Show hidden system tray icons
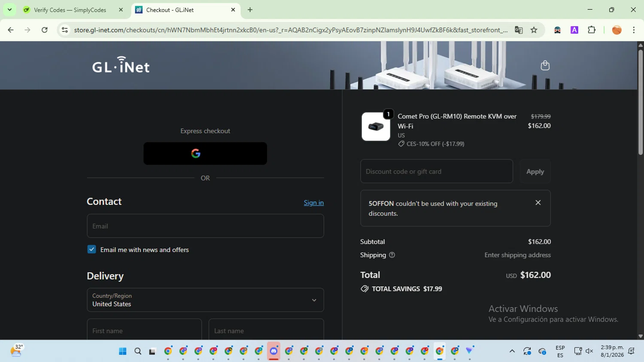 click(x=512, y=351)
